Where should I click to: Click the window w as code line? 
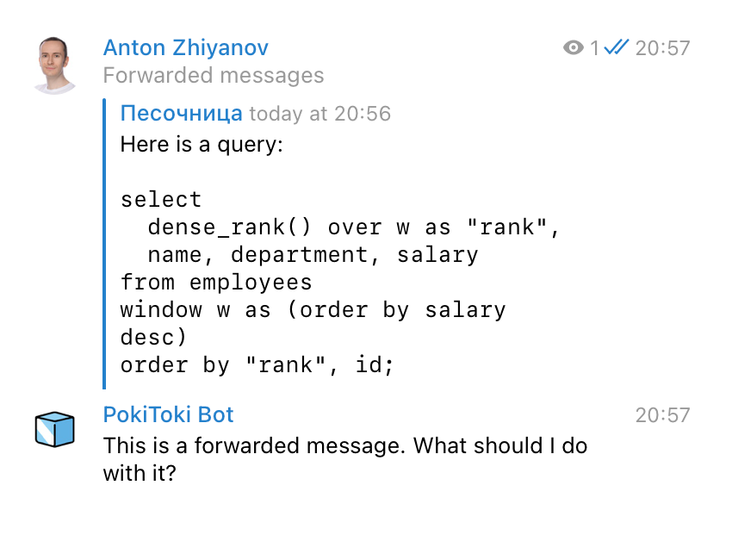(x=313, y=324)
